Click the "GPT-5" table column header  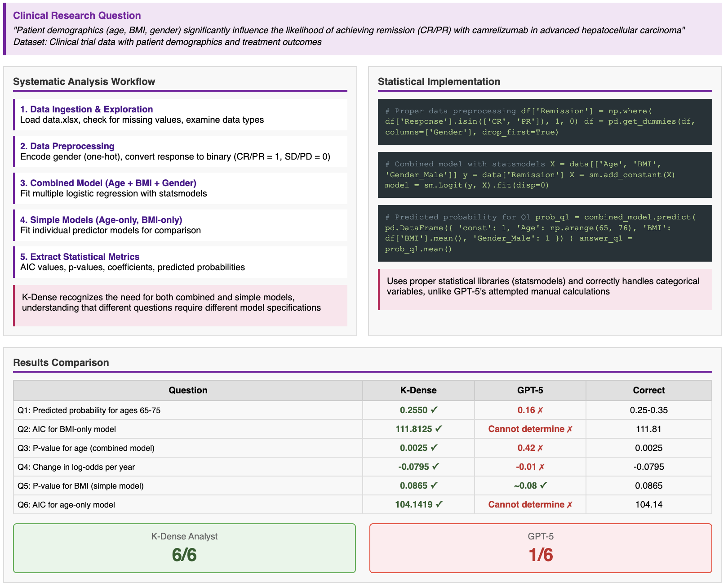(x=530, y=390)
